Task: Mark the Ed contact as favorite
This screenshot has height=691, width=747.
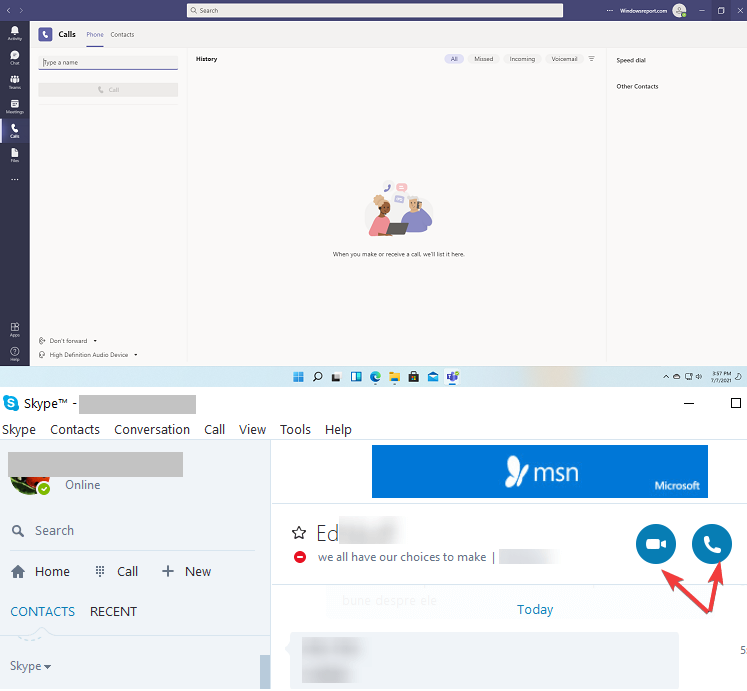Action: click(299, 532)
